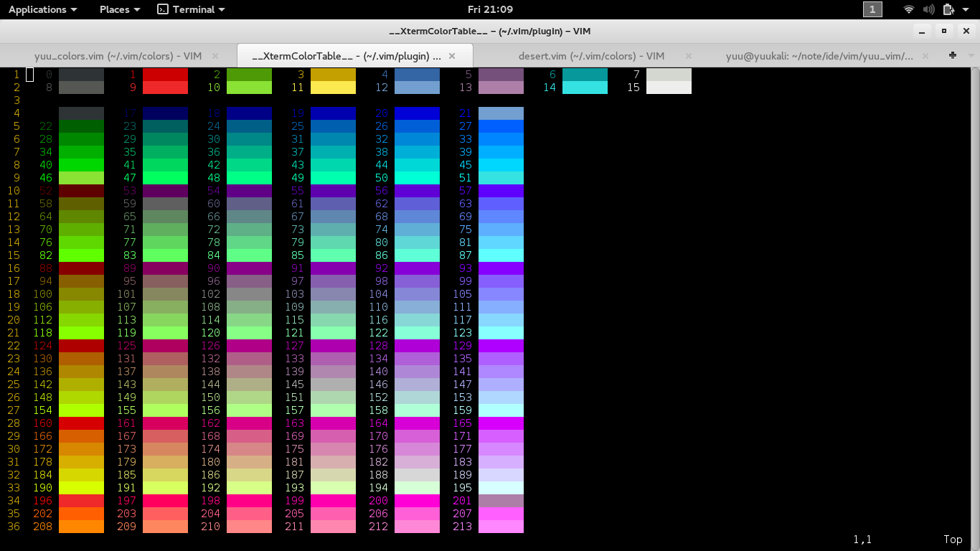Screen dimensions: 980x551
Task: Click line number 3 in the gutter
Action: tap(17, 100)
